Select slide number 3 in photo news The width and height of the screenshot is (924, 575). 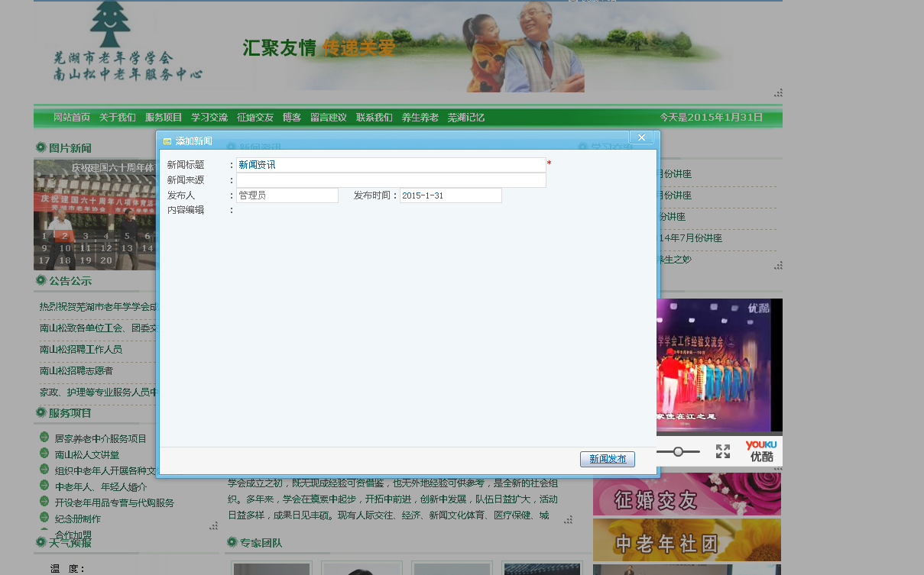pos(86,236)
